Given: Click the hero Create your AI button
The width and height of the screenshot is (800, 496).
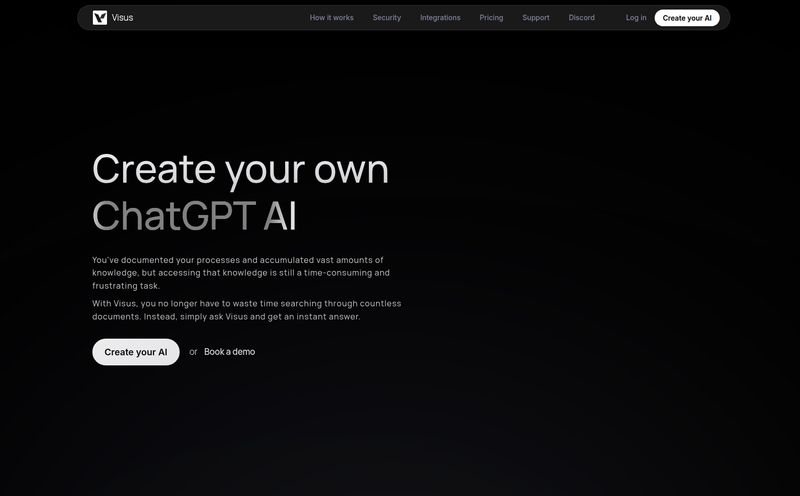Looking at the screenshot, I should pos(136,352).
